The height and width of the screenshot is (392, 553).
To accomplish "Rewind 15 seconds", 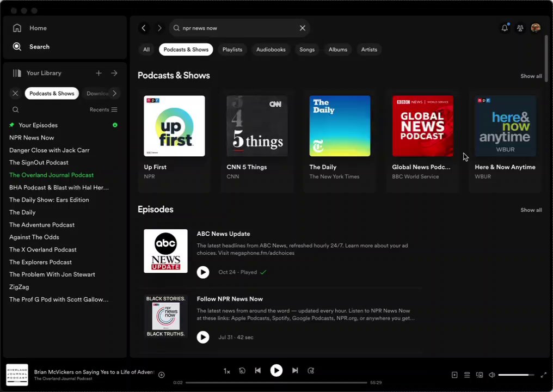I will [242, 370].
